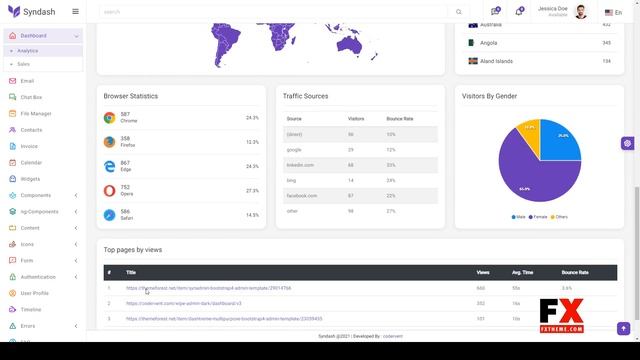
Task: Click the search magnifier icon
Action: (459, 12)
